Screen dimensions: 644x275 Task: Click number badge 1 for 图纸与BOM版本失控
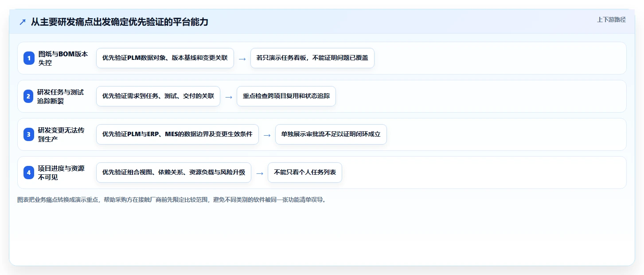point(29,58)
